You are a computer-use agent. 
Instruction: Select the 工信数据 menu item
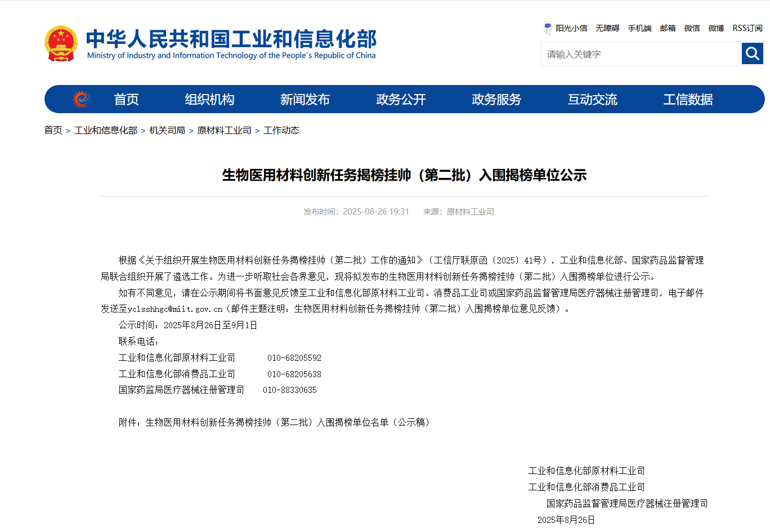(x=688, y=100)
